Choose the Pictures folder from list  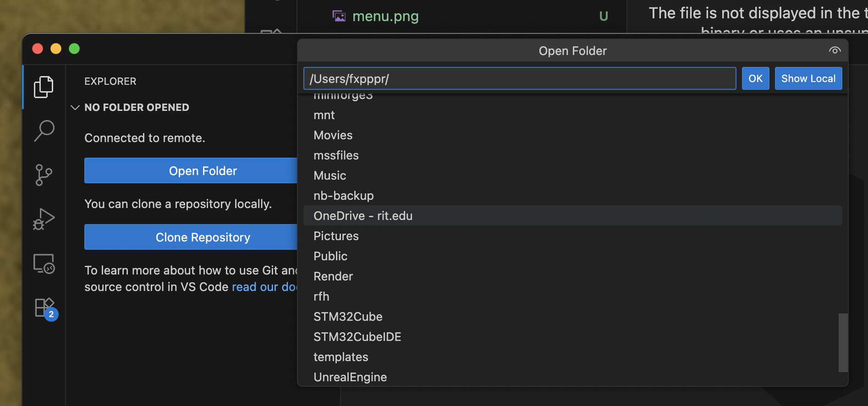[336, 236]
